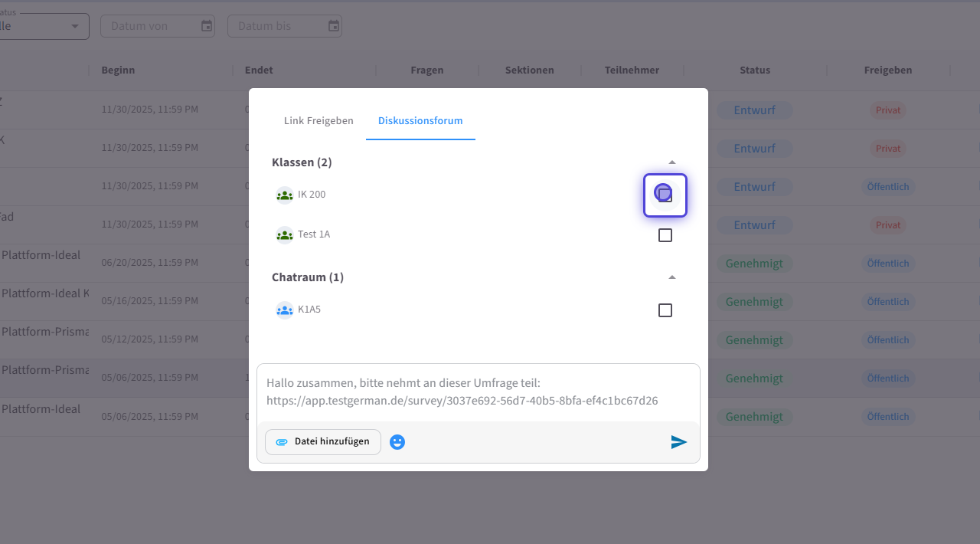Click the Datum von date field
This screenshot has width=980, height=544.
click(149, 26)
